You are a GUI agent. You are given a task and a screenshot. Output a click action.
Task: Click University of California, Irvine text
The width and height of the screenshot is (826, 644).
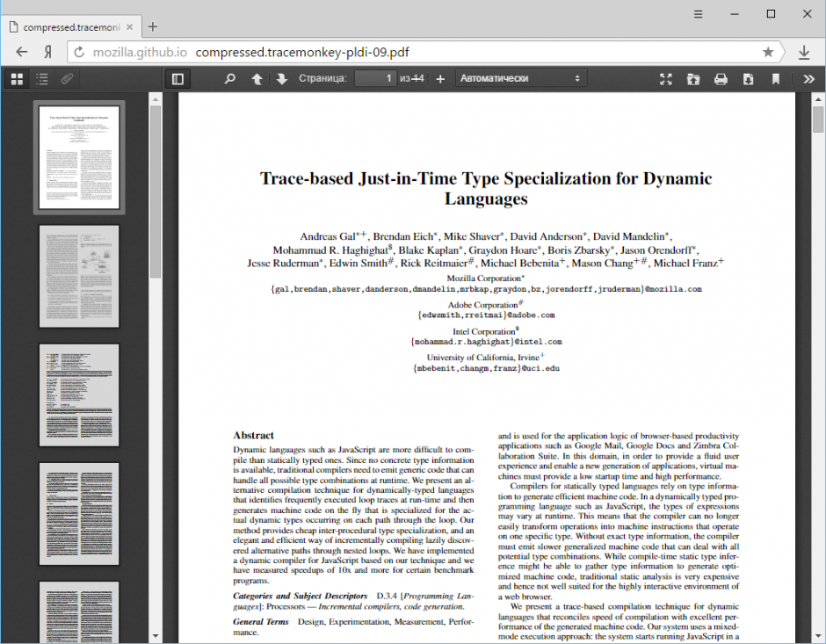[x=486, y=358]
